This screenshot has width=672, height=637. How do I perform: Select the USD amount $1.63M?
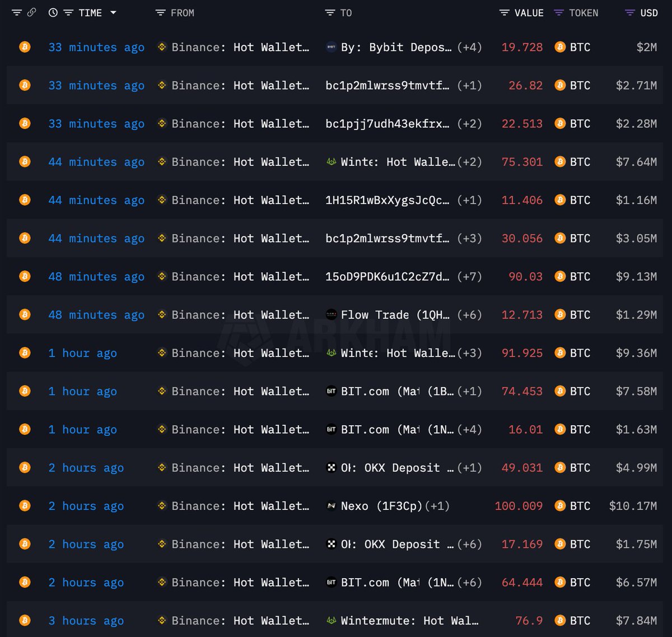(x=636, y=429)
